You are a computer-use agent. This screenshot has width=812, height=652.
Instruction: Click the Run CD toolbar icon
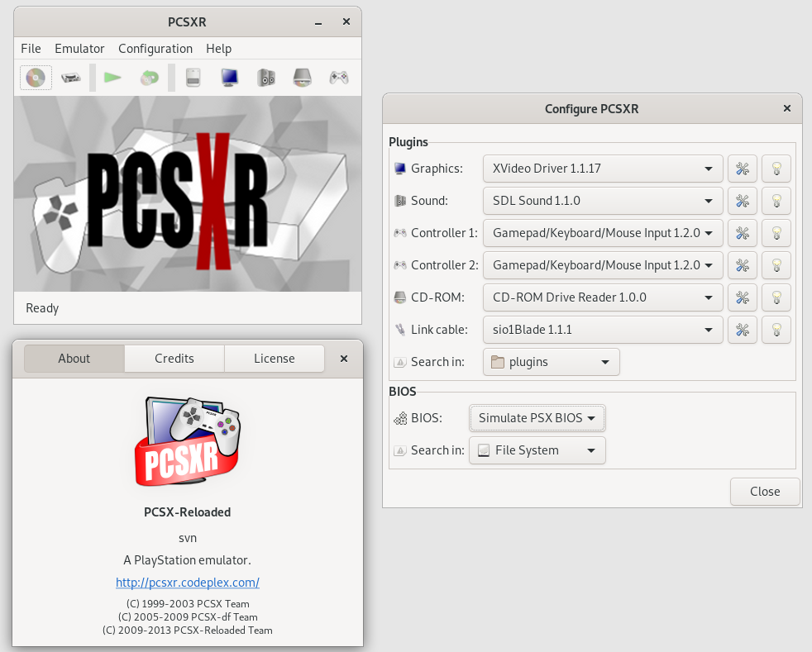pyautogui.click(x=36, y=78)
